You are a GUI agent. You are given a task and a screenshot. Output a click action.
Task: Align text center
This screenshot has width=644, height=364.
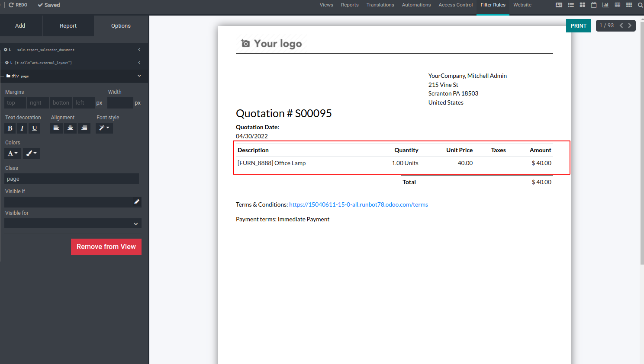coord(70,128)
